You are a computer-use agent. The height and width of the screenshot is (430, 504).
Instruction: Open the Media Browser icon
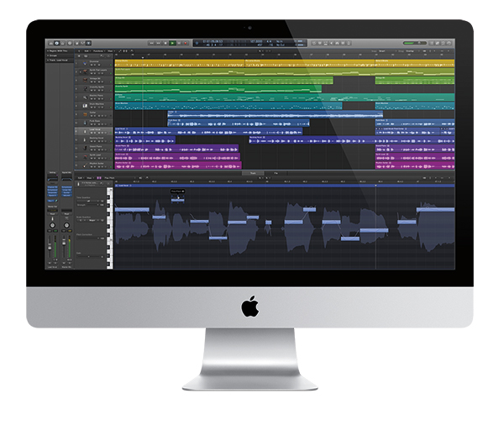coord(449,43)
